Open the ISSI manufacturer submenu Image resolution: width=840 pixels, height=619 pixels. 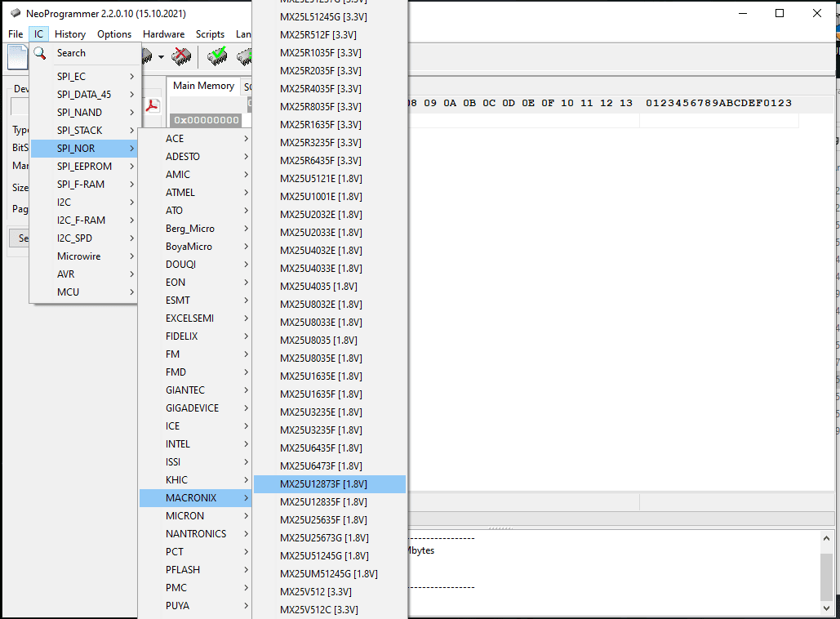(x=196, y=462)
